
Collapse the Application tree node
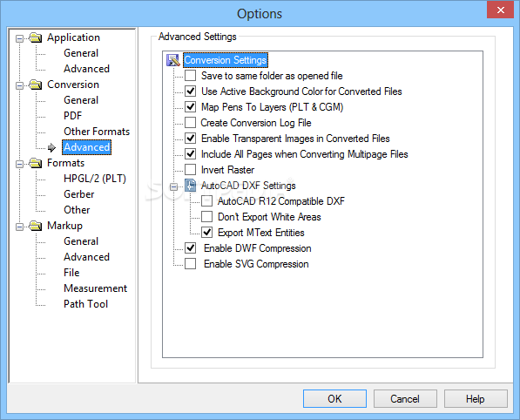pyautogui.click(x=19, y=39)
